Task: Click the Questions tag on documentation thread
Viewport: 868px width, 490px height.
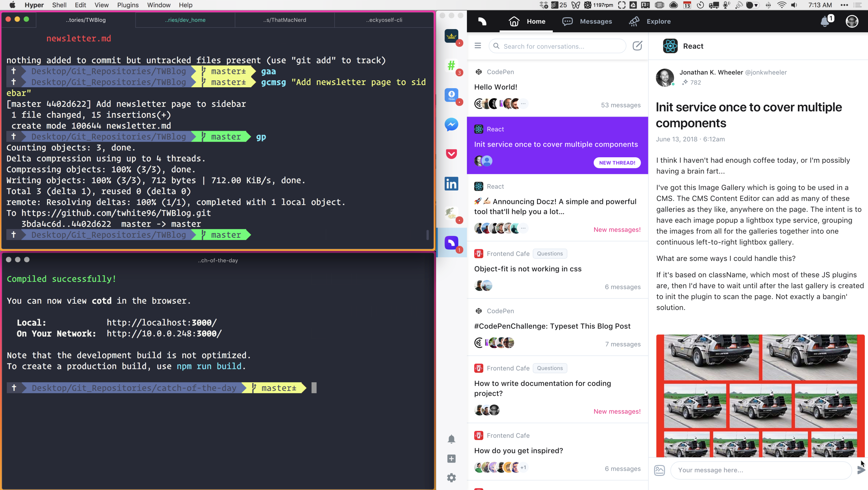Action: (550, 368)
